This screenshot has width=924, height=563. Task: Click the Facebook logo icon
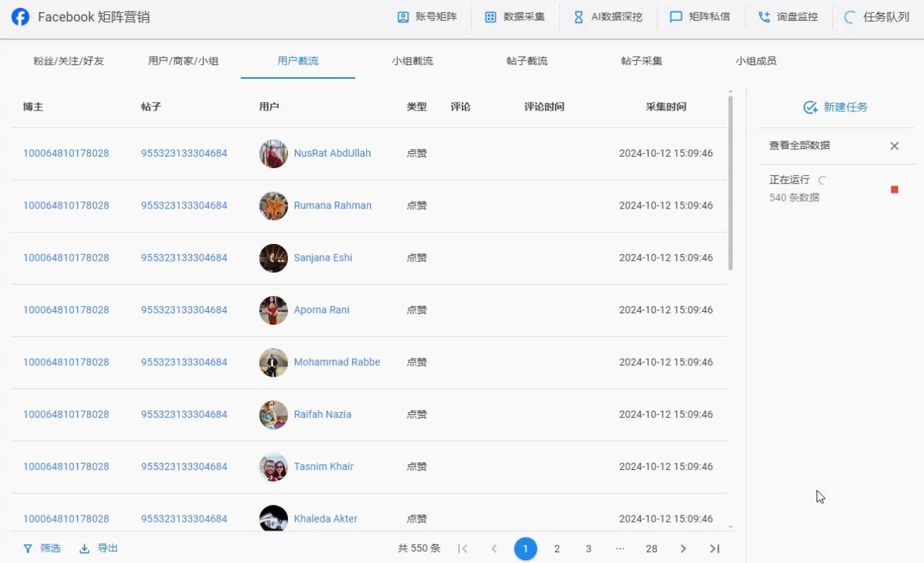pos(19,16)
